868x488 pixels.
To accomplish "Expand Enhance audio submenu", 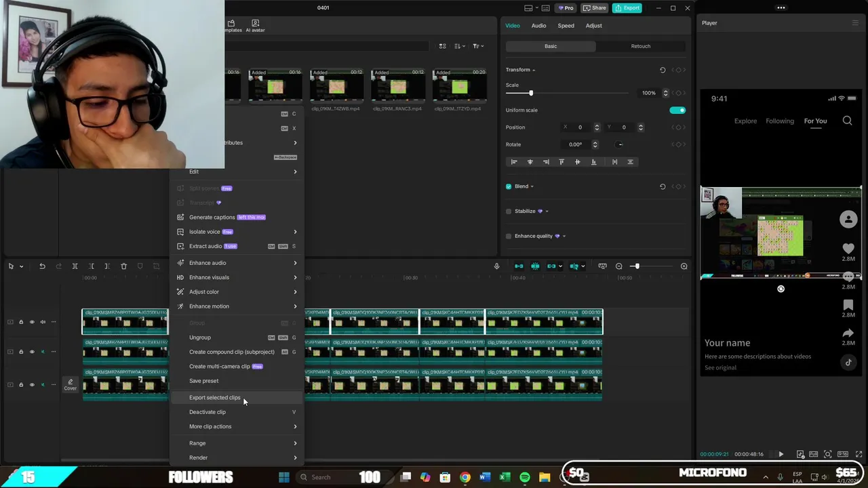I will click(x=235, y=263).
